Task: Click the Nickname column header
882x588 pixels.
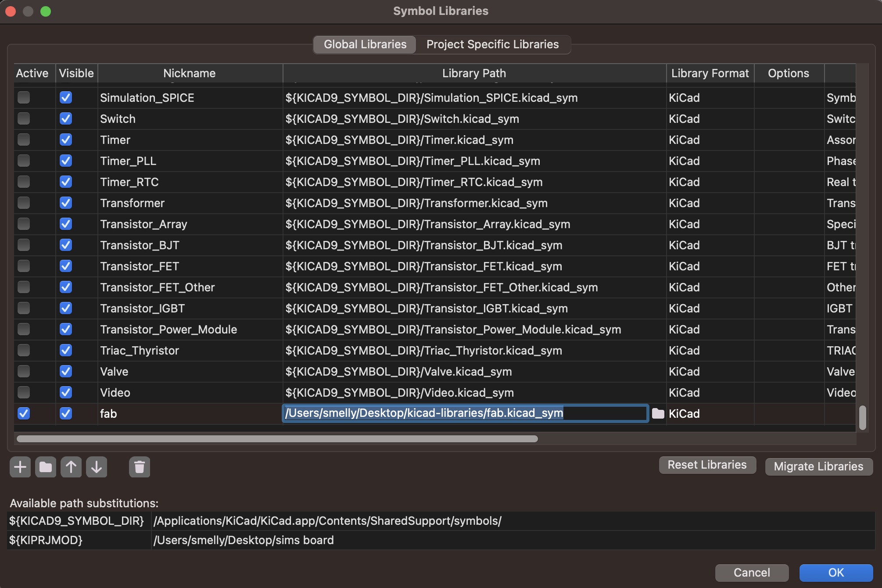Action: (x=190, y=73)
